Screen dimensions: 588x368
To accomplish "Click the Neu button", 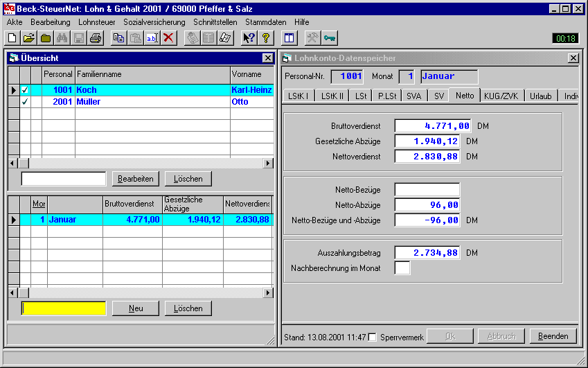I will point(135,308).
